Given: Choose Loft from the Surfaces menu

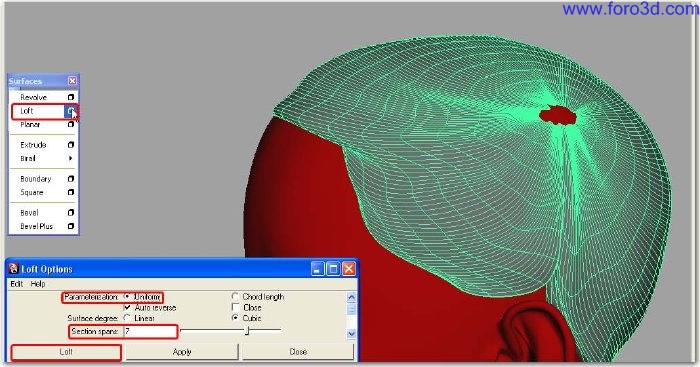Looking at the screenshot, I should coord(27,111).
